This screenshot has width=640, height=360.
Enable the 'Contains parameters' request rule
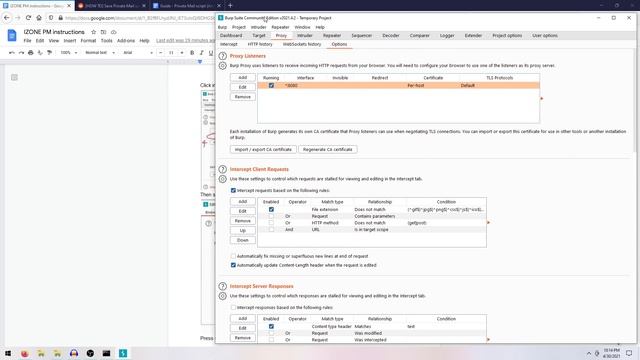(271, 216)
